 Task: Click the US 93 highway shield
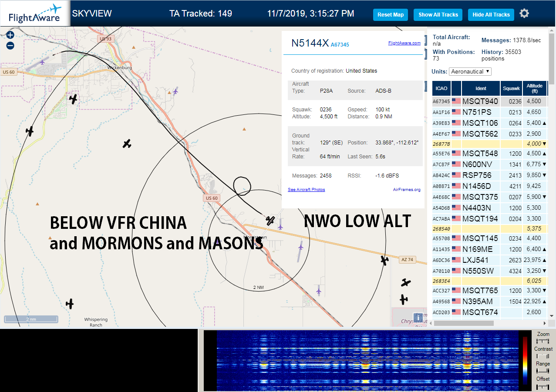click(105, 39)
